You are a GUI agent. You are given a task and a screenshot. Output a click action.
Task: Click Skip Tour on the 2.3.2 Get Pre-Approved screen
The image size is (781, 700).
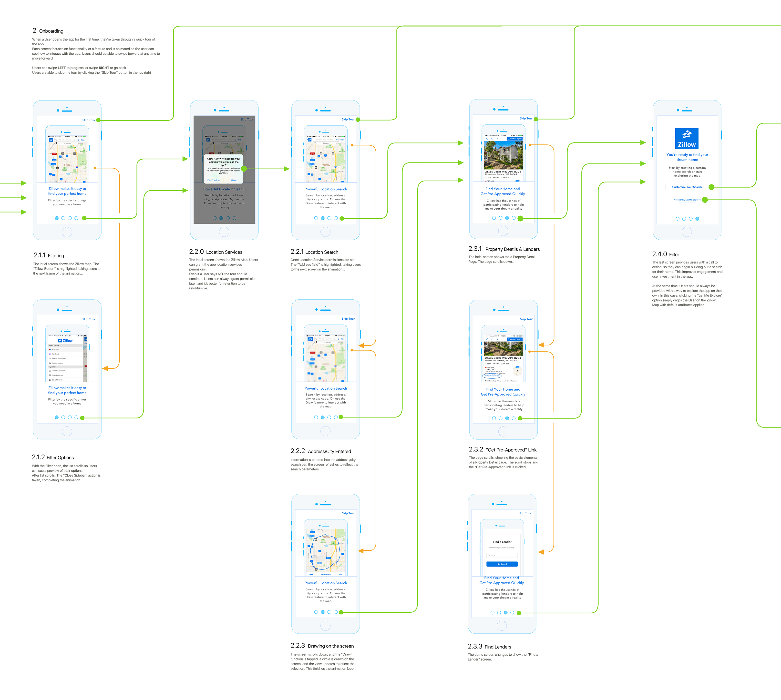526,319
